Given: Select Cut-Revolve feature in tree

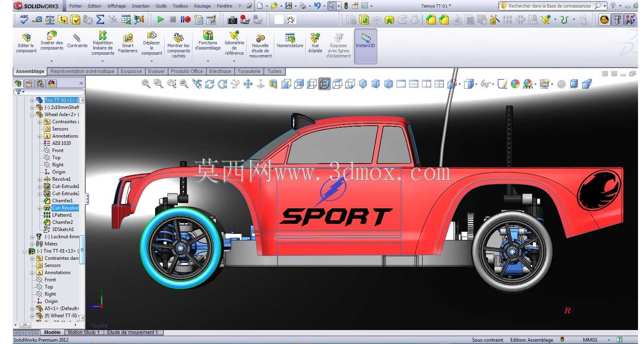Looking at the screenshot, I should point(65,208).
